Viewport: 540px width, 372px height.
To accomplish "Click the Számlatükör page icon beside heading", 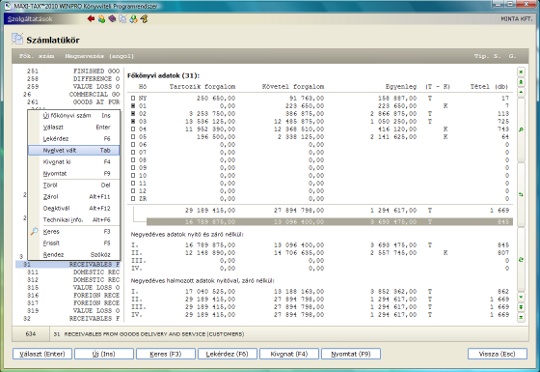I will tap(17, 39).
